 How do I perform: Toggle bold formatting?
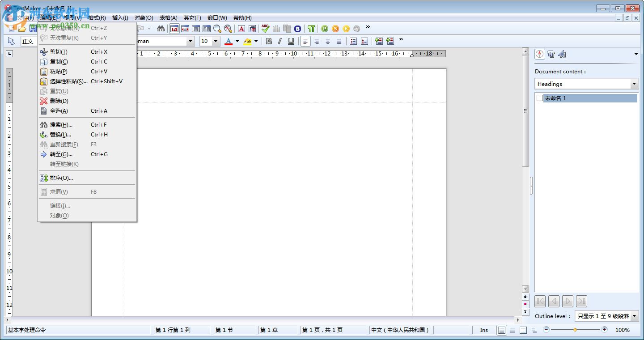[x=269, y=41]
